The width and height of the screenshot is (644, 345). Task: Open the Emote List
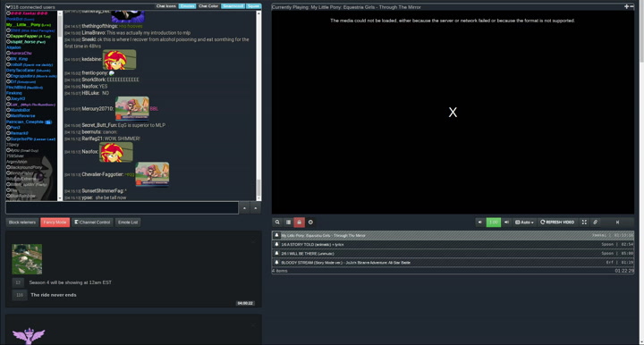tap(128, 223)
